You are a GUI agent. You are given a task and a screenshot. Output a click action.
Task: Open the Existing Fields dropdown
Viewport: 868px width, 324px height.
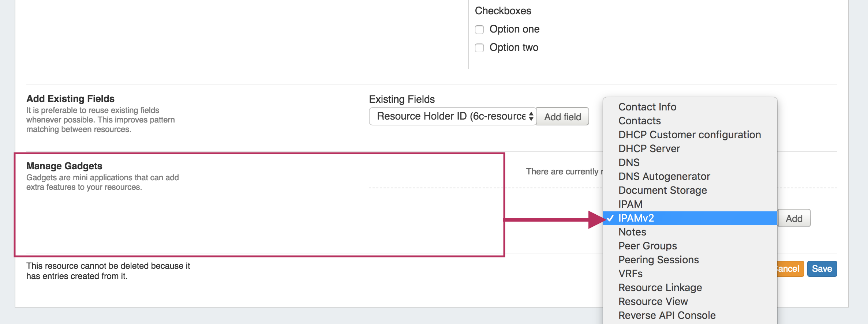pyautogui.click(x=453, y=116)
